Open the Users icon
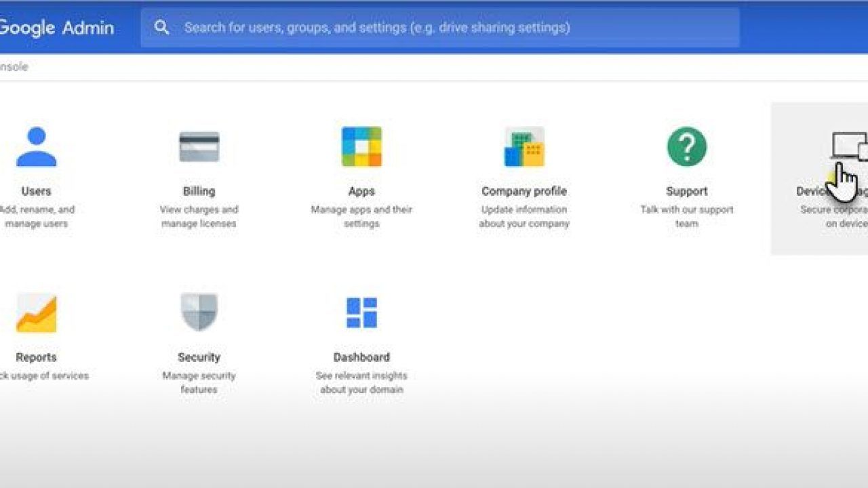Image resolution: width=868 pixels, height=488 pixels. tap(37, 147)
